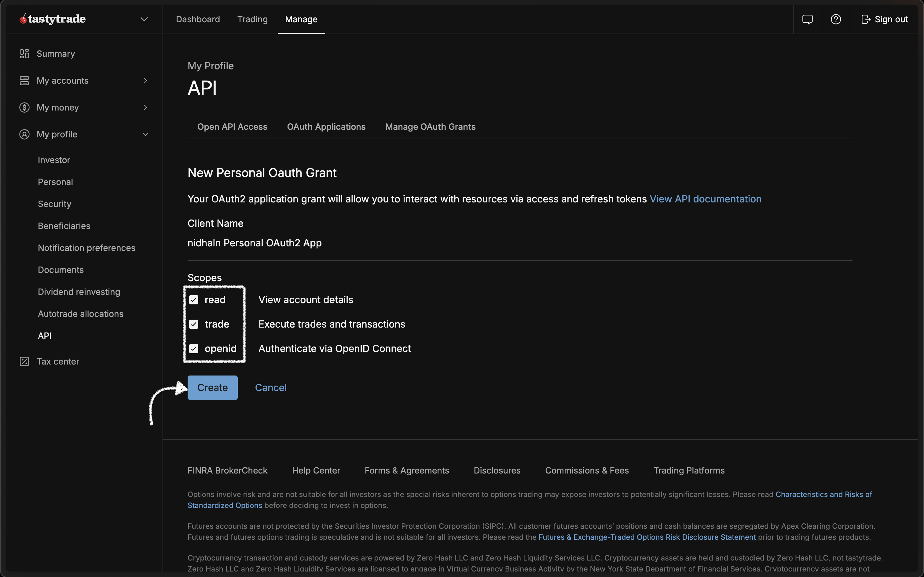Click the Sign out icon
Screen dimensions: 924x577
[x=866, y=20]
